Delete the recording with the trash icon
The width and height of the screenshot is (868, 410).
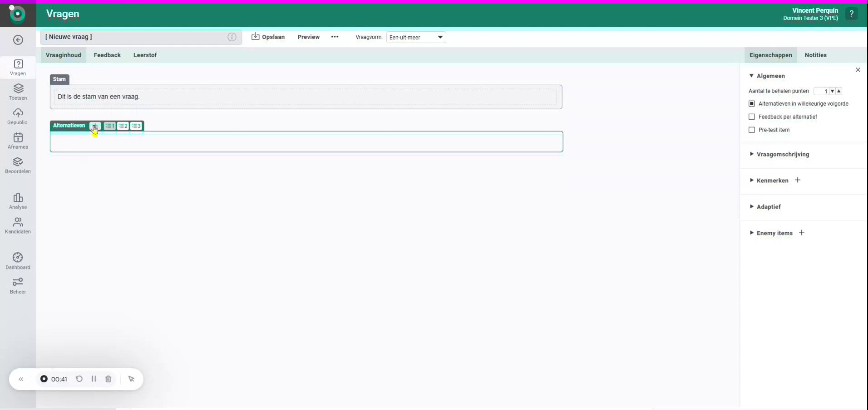pos(108,379)
